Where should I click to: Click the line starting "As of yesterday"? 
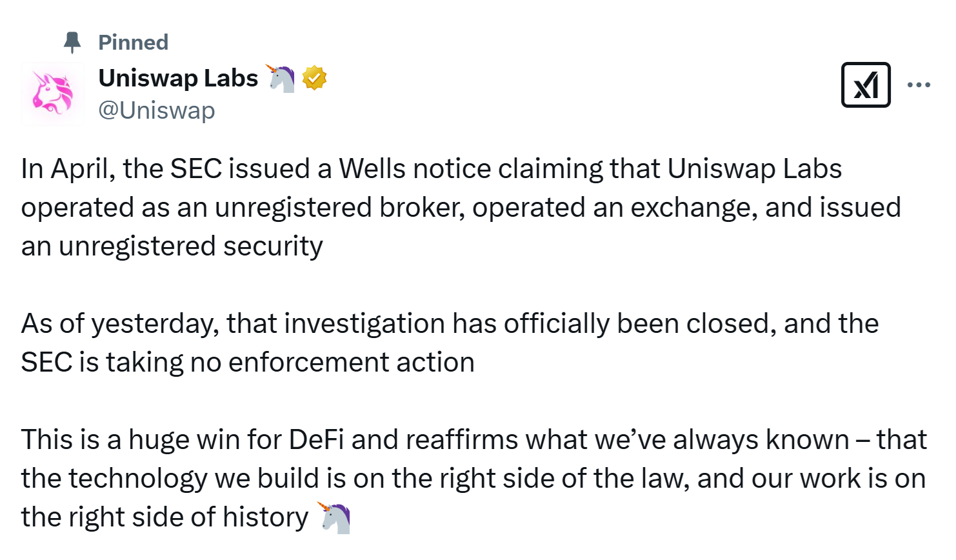(450, 324)
